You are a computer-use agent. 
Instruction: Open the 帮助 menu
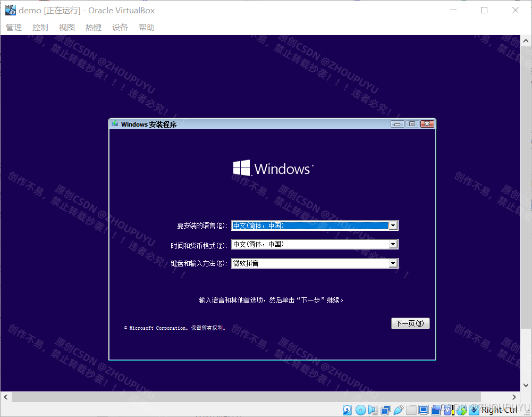click(147, 28)
